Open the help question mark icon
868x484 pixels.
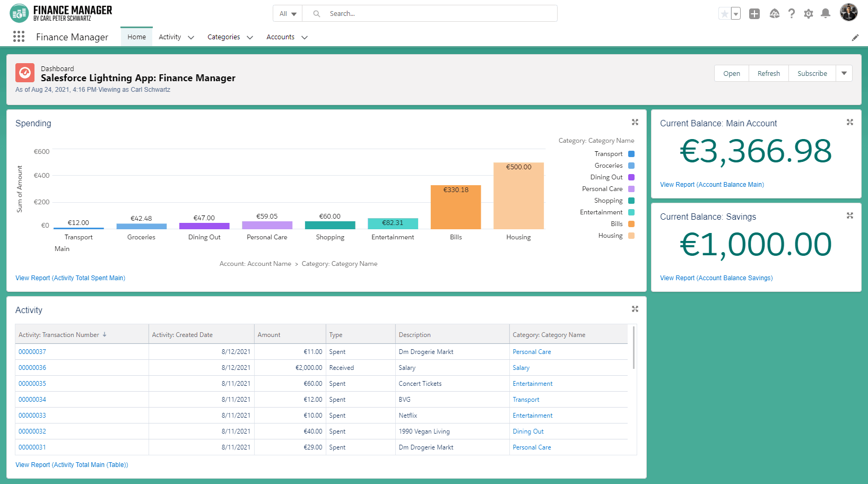[x=792, y=14]
